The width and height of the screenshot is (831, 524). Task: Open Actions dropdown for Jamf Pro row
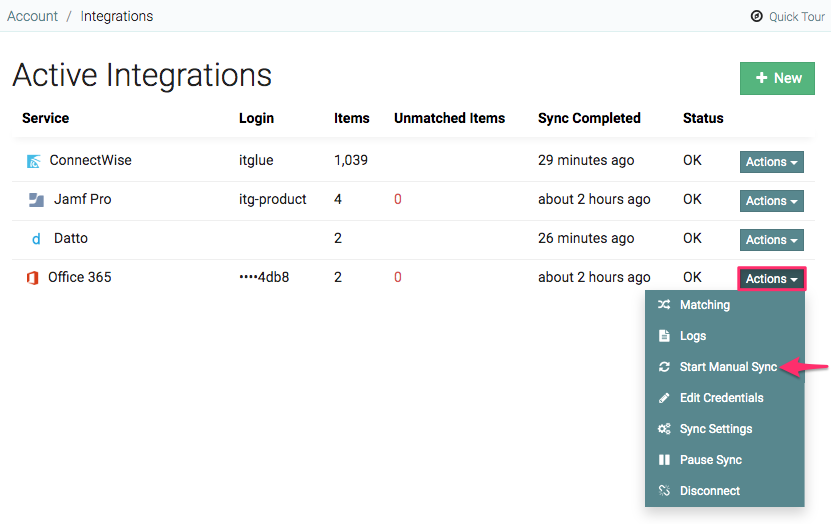tap(772, 201)
